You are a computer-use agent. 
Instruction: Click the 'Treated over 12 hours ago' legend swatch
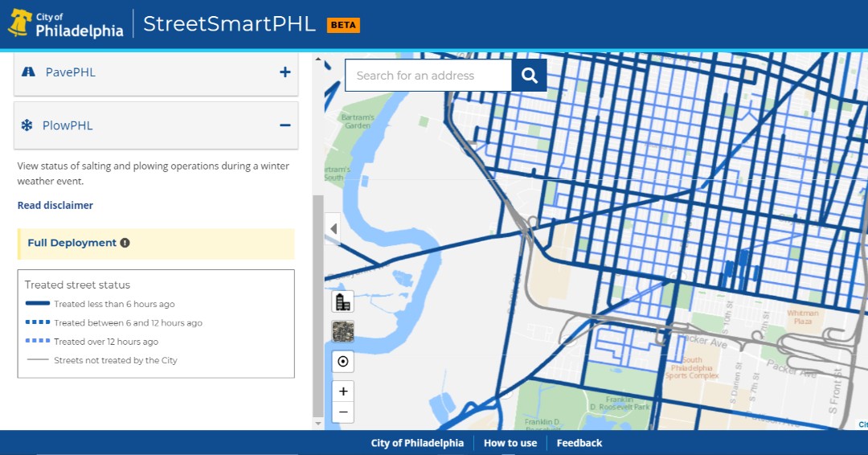[38, 341]
